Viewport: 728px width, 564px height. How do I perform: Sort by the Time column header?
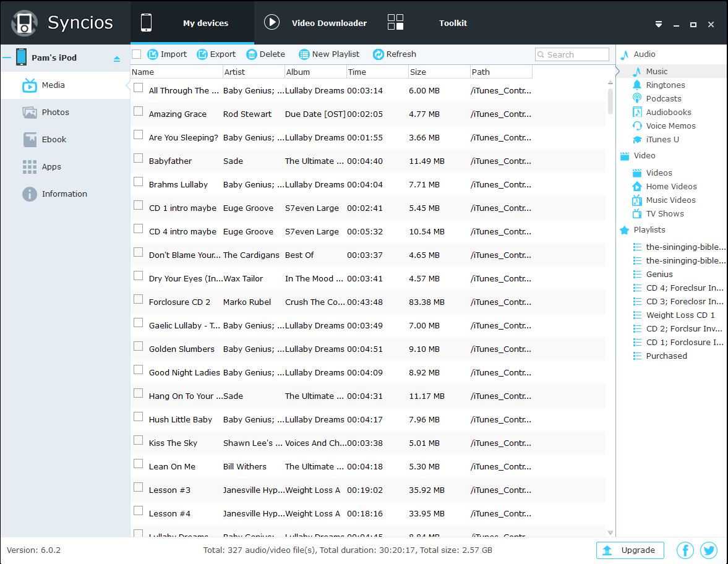(377, 72)
